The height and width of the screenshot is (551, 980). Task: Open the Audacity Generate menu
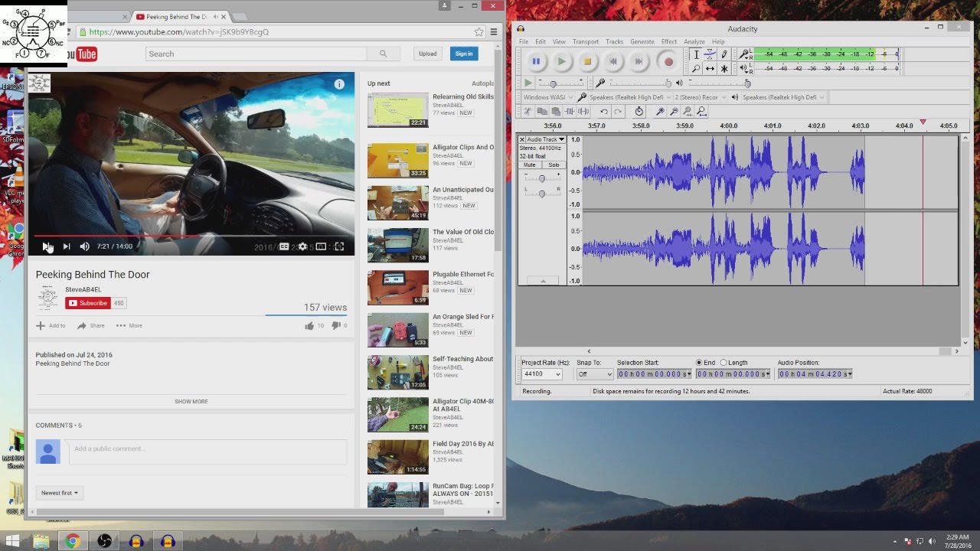(x=642, y=42)
